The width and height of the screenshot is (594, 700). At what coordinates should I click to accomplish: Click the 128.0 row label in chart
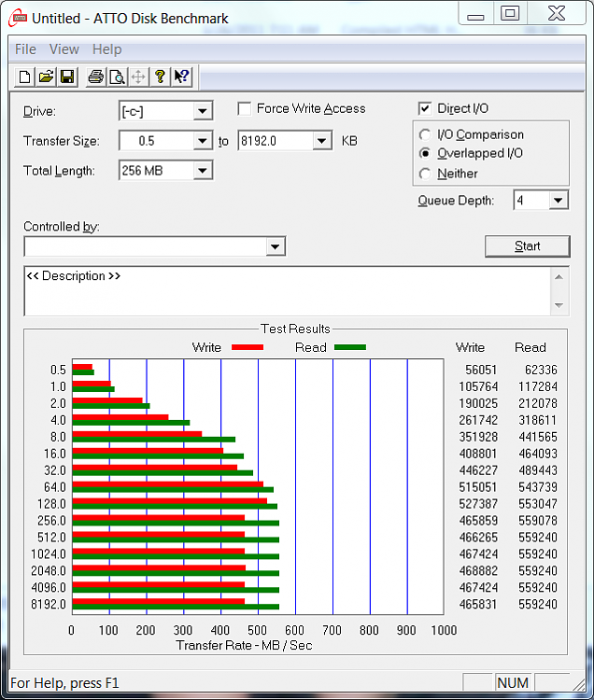pyautogui.click(x=51, y=504)
